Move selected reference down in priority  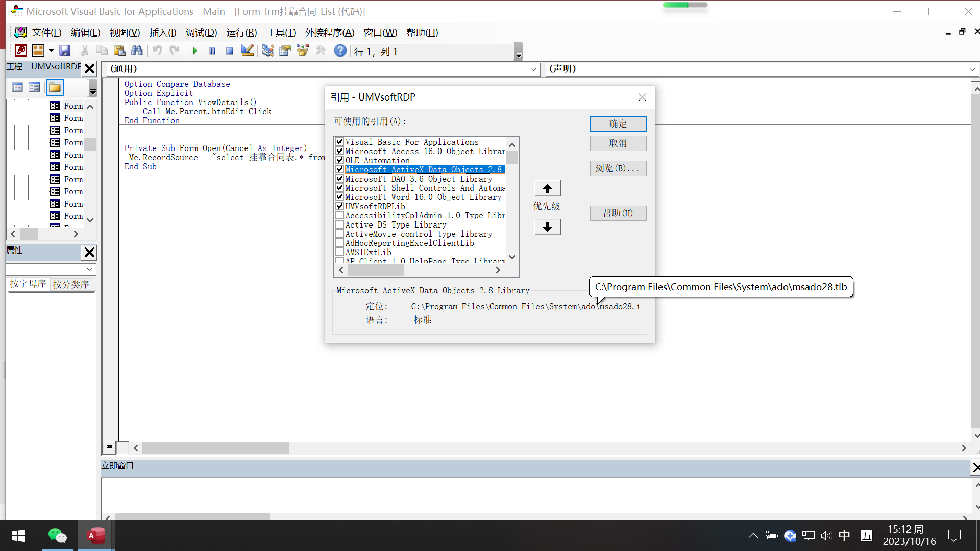pos(548,227)
